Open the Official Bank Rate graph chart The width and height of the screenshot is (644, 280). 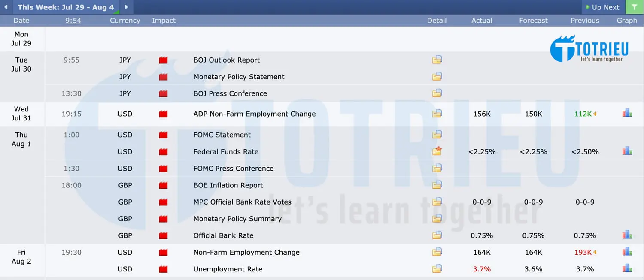click(627, 235)
